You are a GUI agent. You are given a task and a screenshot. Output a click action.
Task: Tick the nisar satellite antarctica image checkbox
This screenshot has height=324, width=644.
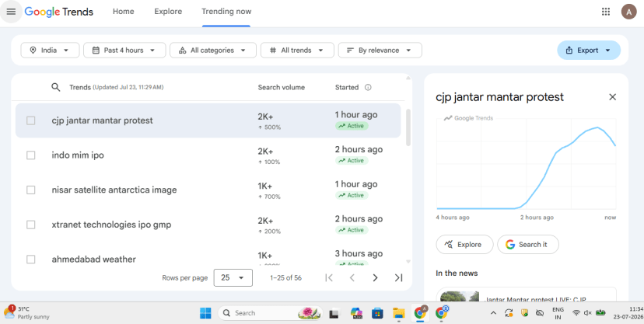(x=31, y=190)
